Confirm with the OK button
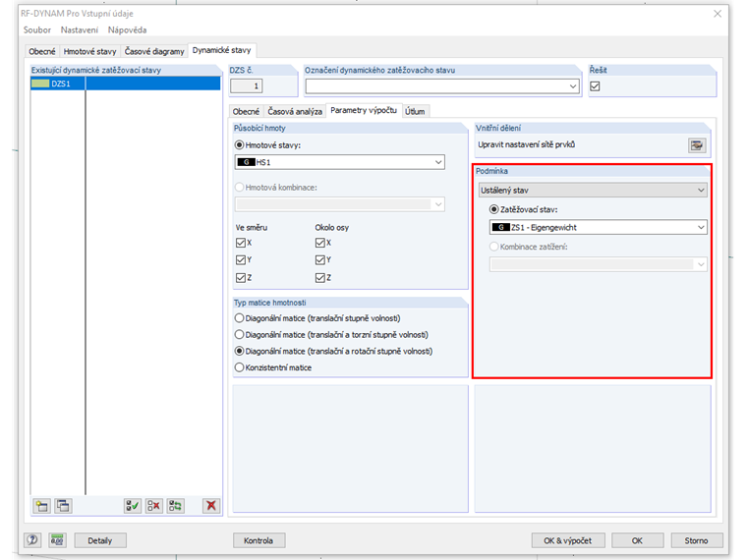 coord(637,540)
